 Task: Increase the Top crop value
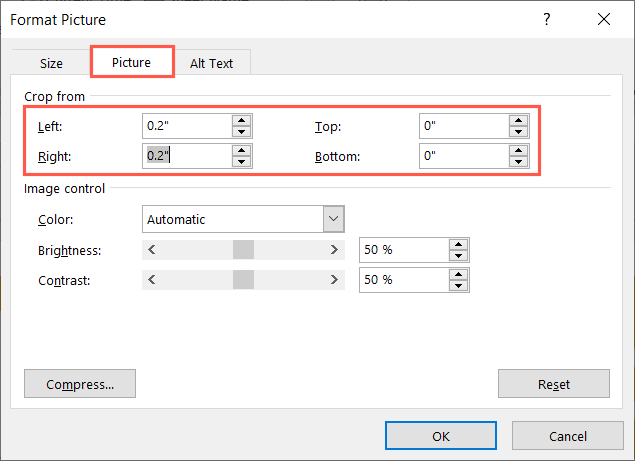517,120
